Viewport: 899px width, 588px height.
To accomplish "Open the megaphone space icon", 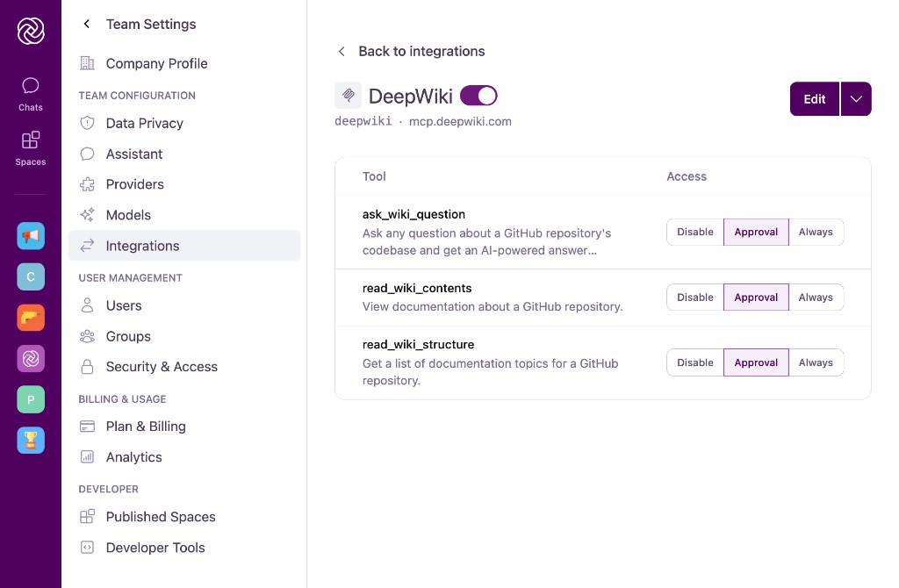I will click(x=31, y=235).
